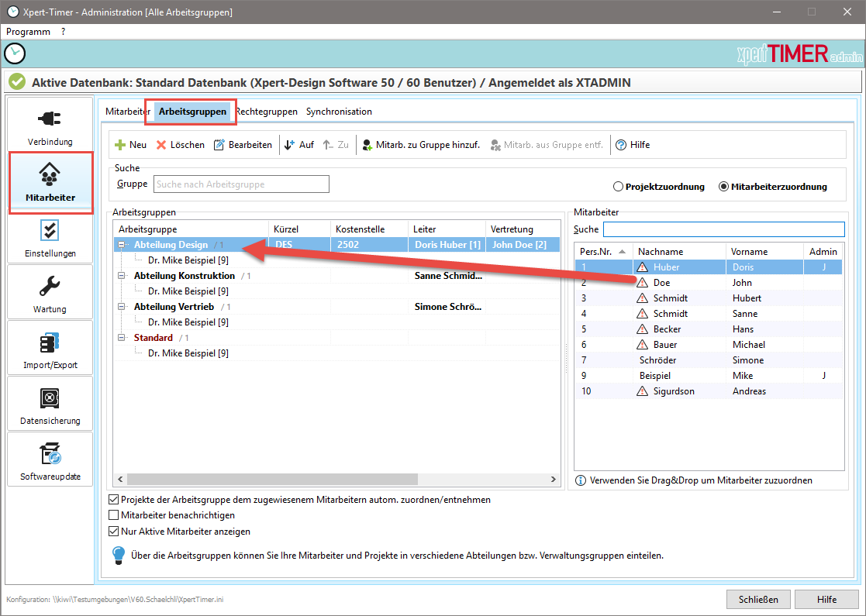Viewport: 866px width, 616px height.
Task: Select the Projektzuordnung radio button
Action: (619, 186)
